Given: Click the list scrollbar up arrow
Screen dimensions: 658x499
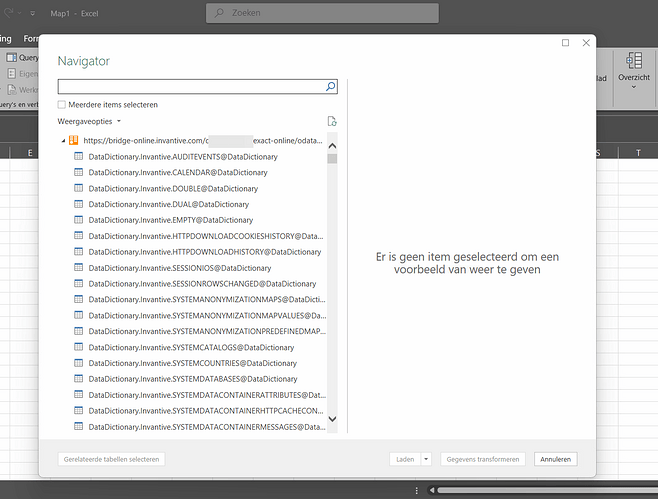Looking at the screenshot, I should 332,146.
